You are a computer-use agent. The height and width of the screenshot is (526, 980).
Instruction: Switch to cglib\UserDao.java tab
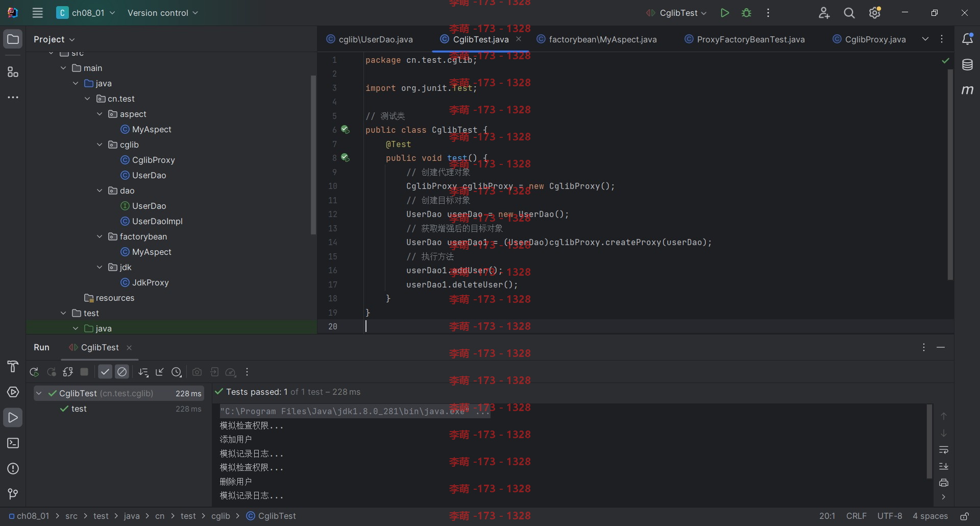(x=370, y=39)
